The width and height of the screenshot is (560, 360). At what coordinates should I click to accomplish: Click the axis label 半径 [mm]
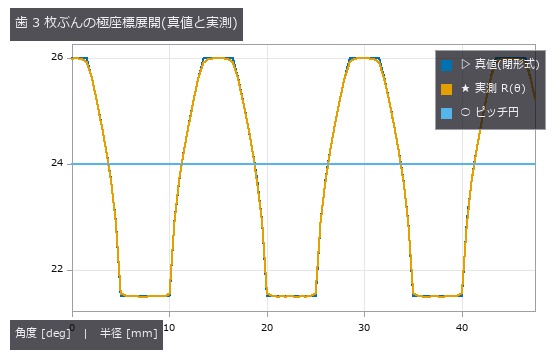(x=129, y=333)
